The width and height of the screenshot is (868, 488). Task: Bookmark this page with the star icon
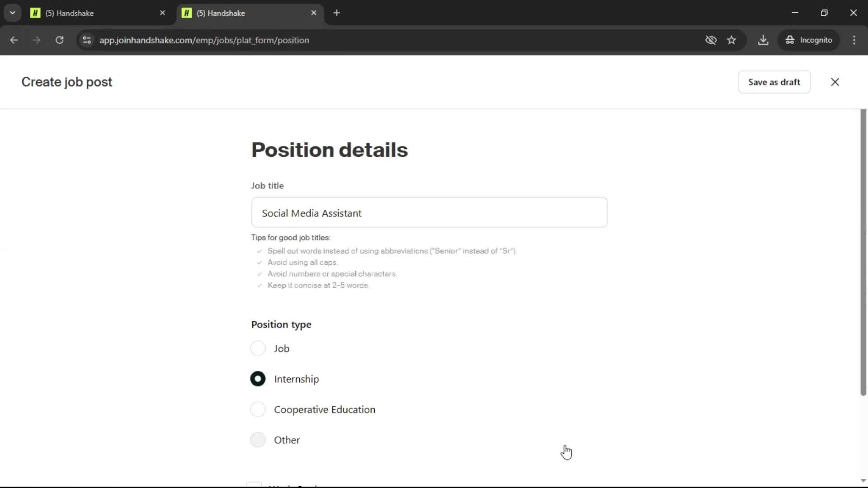click(731, 40)
